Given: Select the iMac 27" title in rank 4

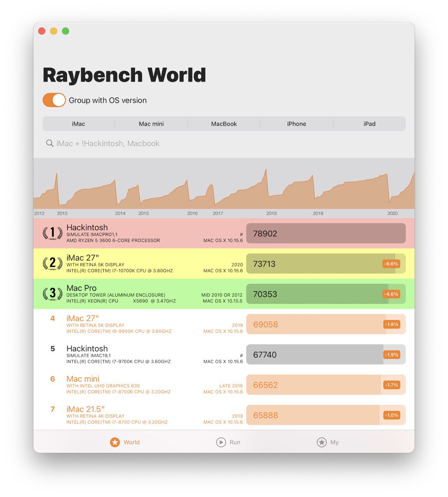Looking at the screenshot, I should point(83,318).
